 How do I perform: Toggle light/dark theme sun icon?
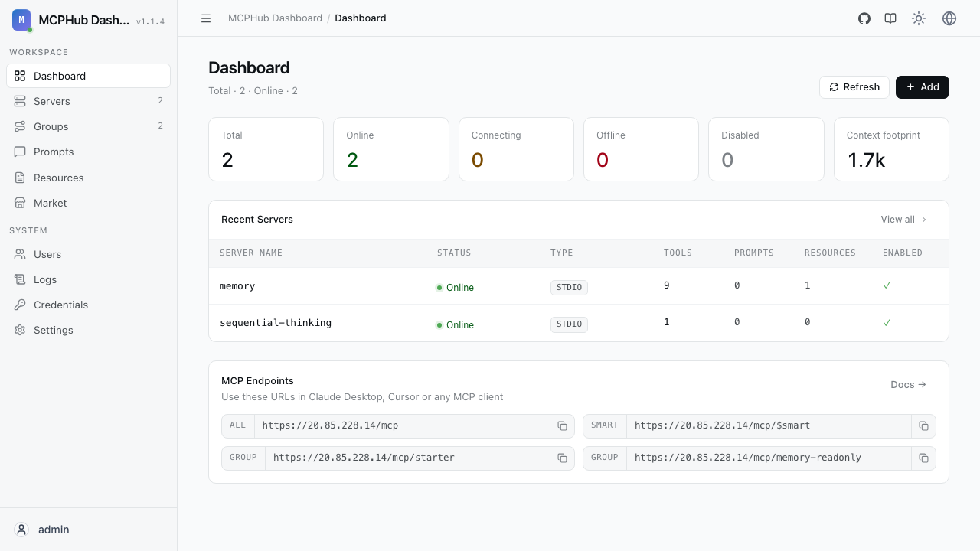[x=919, y=18]
